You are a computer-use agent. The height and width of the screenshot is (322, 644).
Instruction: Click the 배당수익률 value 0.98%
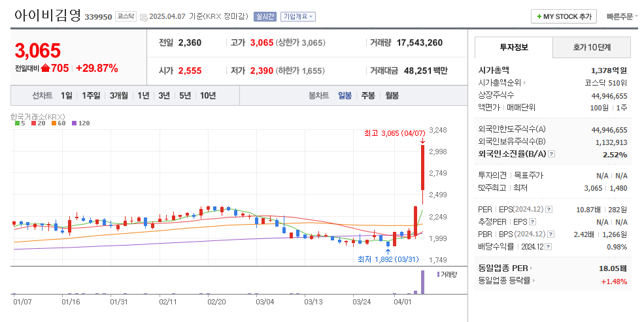point(617,247)
